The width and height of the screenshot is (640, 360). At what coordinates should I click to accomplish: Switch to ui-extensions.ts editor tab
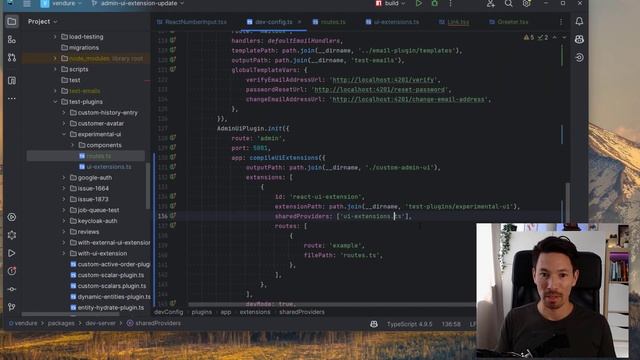click(x=392, y=22)
